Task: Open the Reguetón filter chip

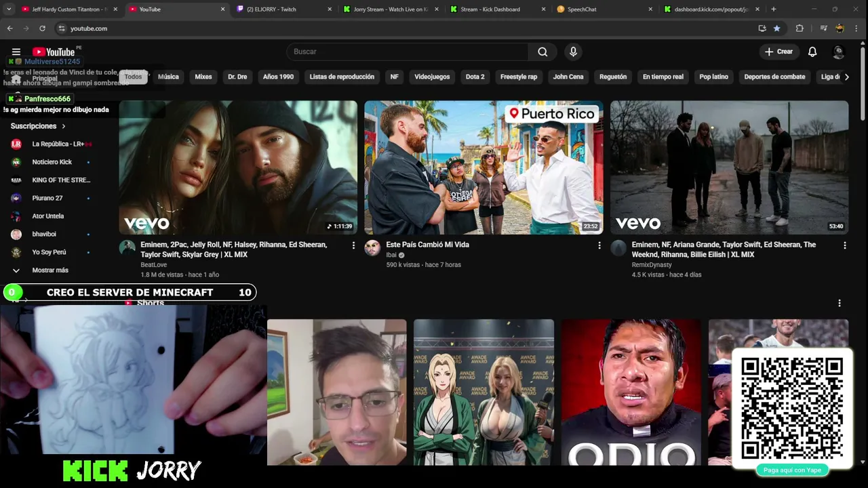Action: click(613, 77)
